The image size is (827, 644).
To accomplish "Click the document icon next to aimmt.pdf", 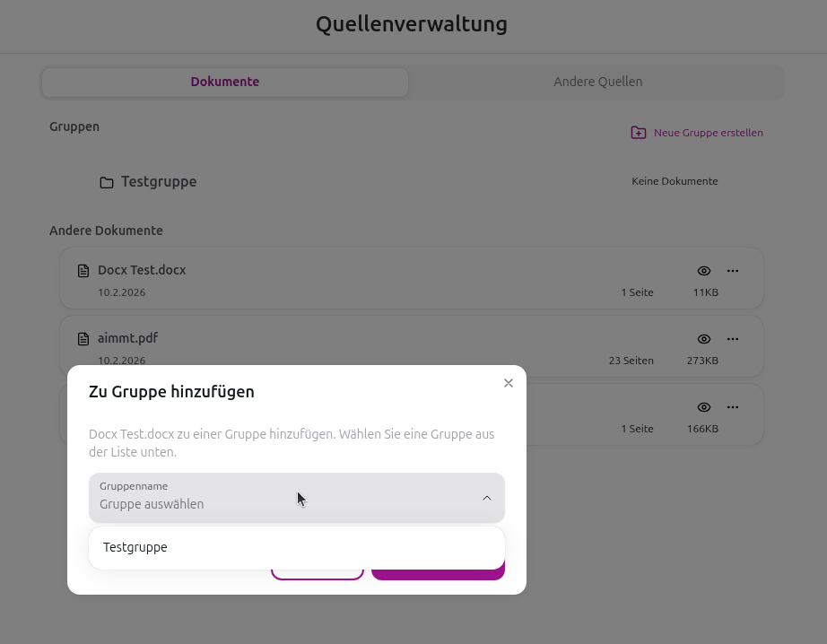I will pyautogui.click(x=83, y=339).
